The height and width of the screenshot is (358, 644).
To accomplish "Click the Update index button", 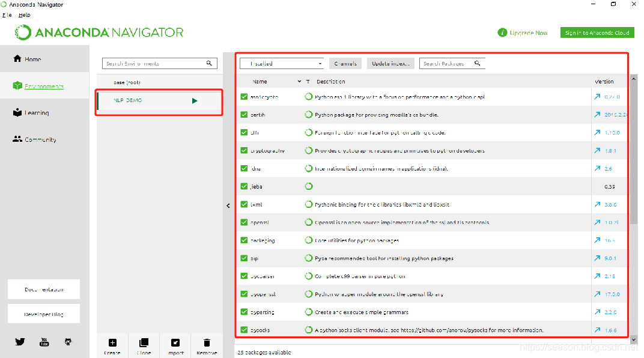I will tap(390, 63).
